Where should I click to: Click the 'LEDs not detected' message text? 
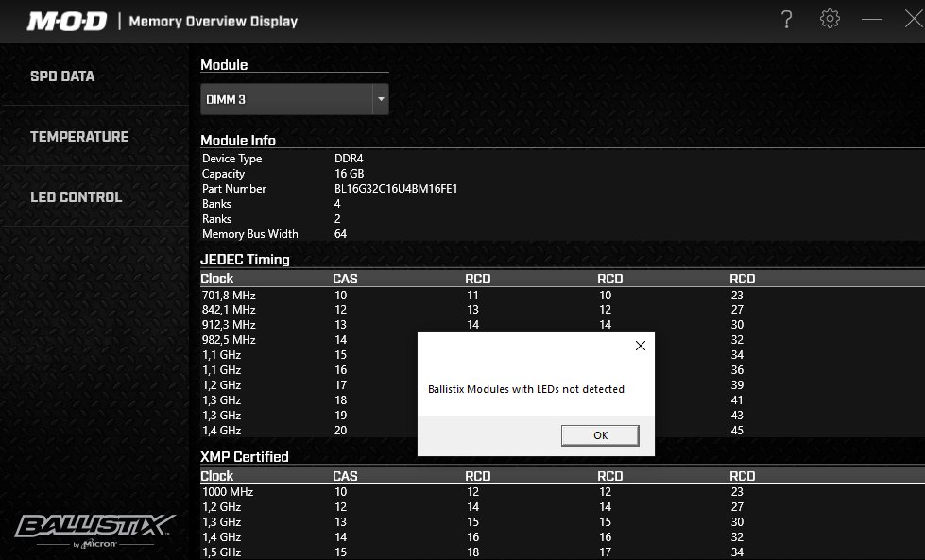click(526, 389)
